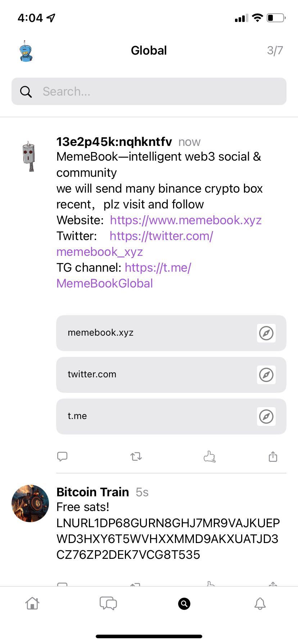Image resolution: width=298 pixels, height=644 pixels.
Task: Open the notifications bell tab
Action: 260,603
